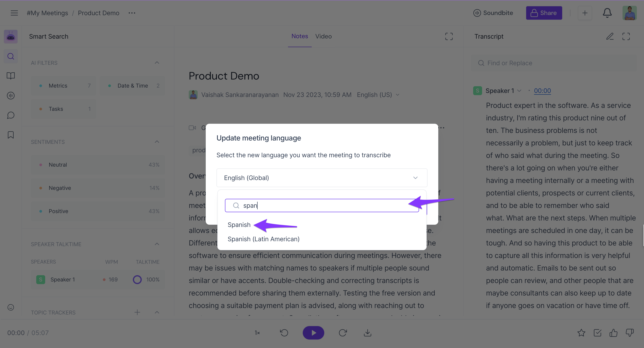Toggle the Metrics AI filter
This screenshot has height=348, width=644.
click(64, 86)
